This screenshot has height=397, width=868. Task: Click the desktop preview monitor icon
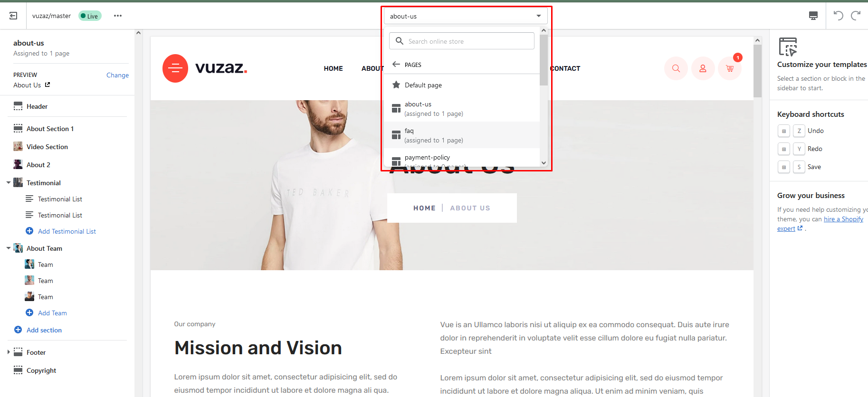pyautogui.click(x=813, y=16)
